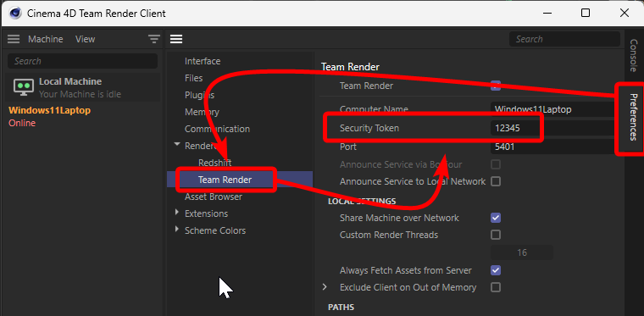This screenshot has width=644, height=316.
Task: Expand the Extensions tree node
Action: 177,212
